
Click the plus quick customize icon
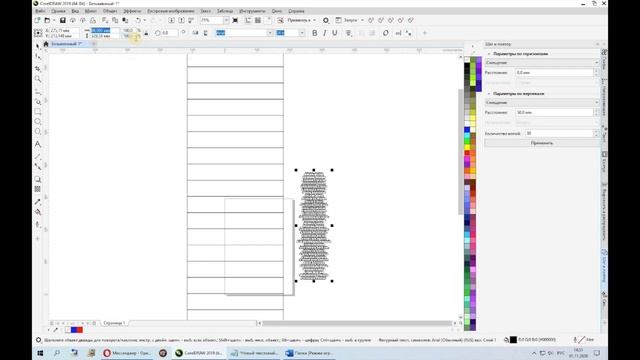[424, 33]
